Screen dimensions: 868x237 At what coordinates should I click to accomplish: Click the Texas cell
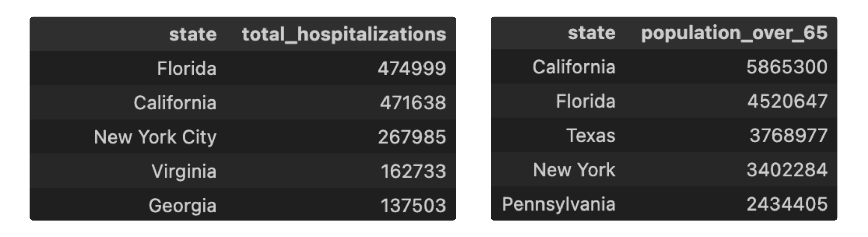click(591, 136)
